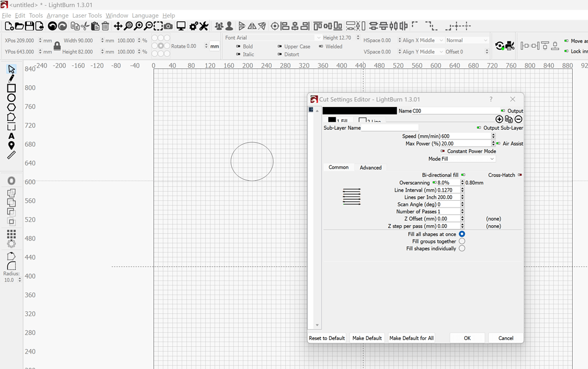588x369 pixels.
Task: Enable the Cross-Hatch switch
Action: 520,175
